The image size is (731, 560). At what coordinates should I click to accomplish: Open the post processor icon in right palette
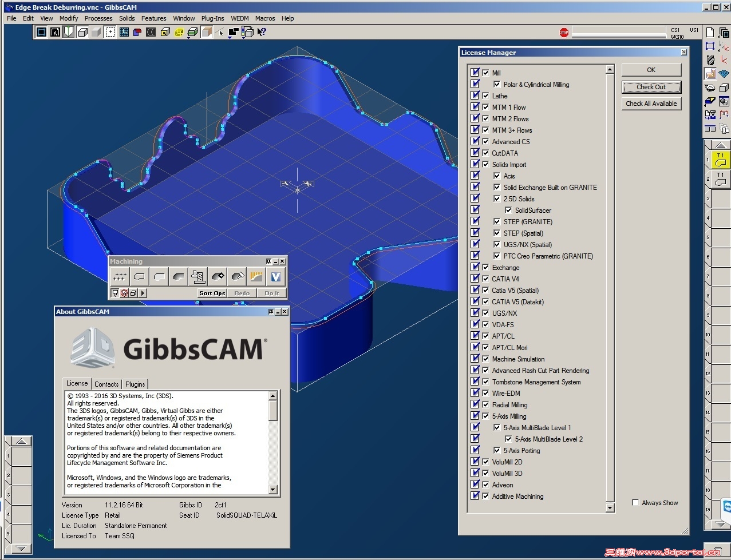click(710, 115)
